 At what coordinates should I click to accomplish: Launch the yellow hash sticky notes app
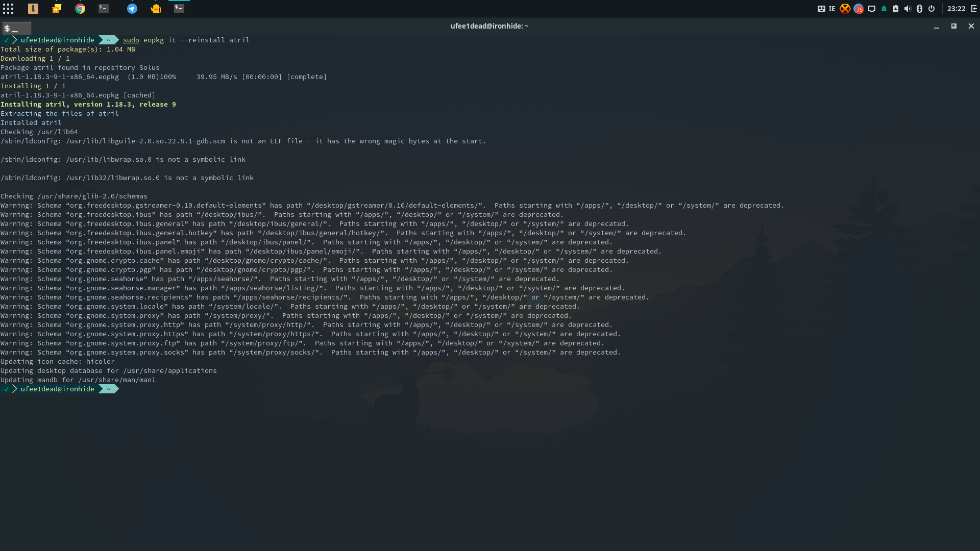point(57,9)
